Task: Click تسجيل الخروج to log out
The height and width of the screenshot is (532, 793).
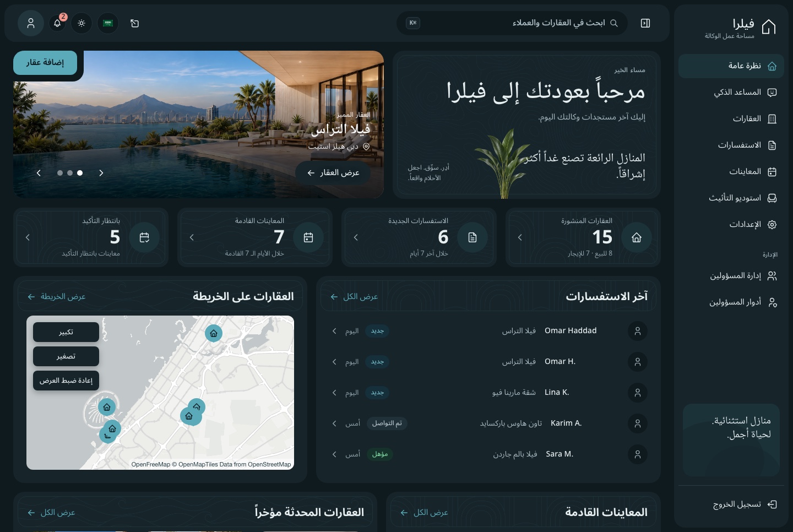Action: click(x=731, y=504)
